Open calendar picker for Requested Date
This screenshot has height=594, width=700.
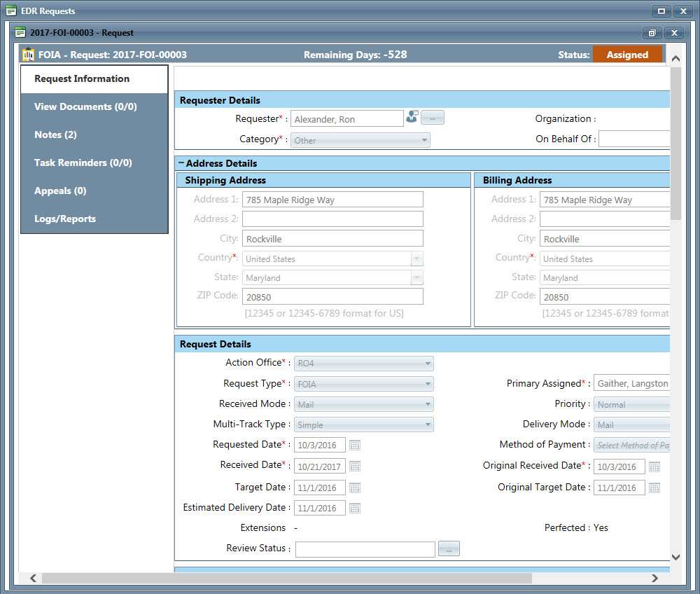click(x=355, y=445)
